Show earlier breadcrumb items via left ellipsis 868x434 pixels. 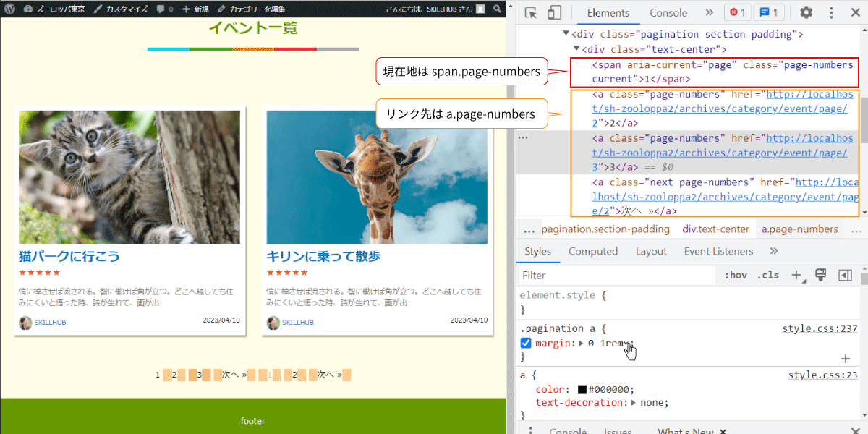[529, 230]
